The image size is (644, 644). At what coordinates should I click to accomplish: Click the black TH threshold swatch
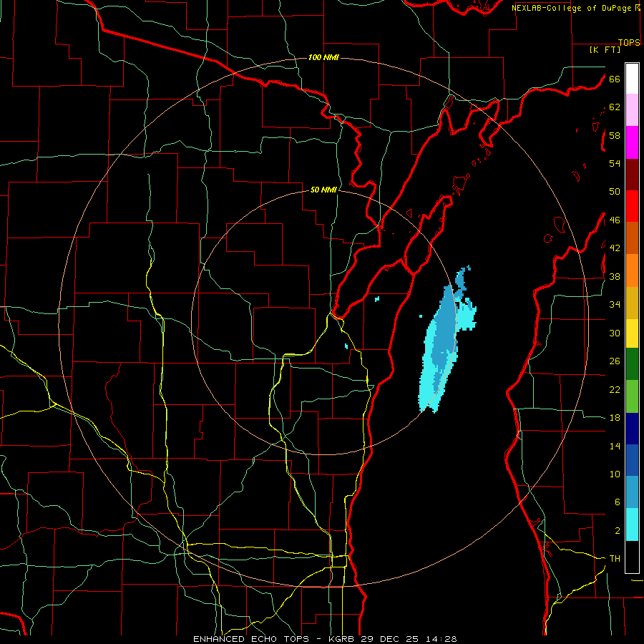pos(632,557)
